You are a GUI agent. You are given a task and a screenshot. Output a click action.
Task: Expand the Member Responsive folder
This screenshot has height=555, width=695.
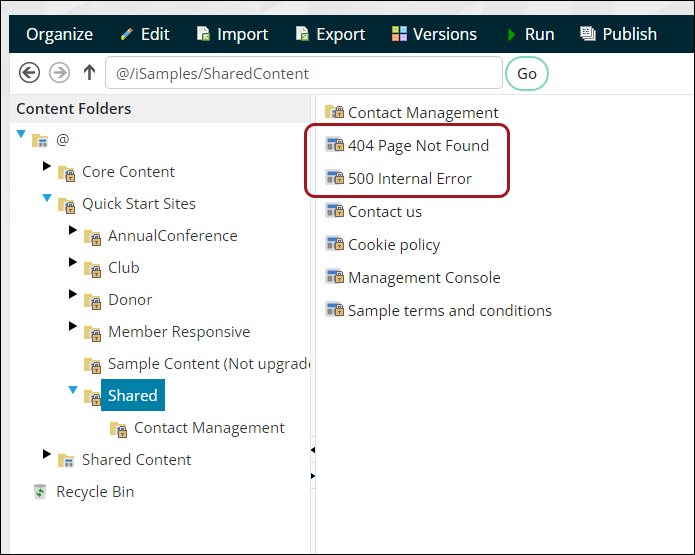pos(73,326)
